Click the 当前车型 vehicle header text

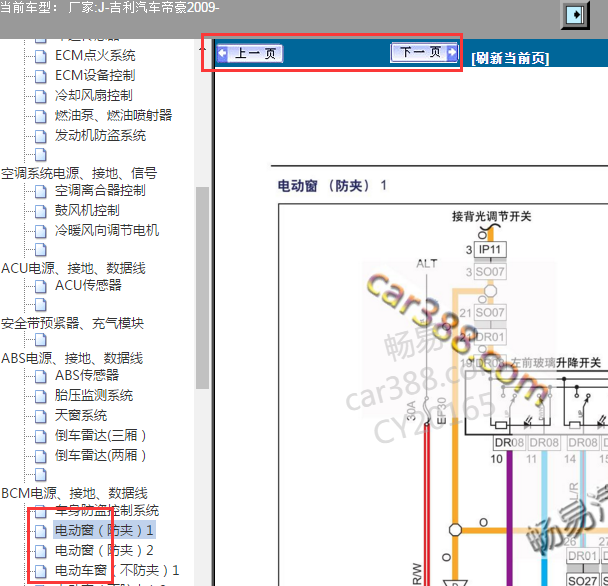(x=110, y=7)
